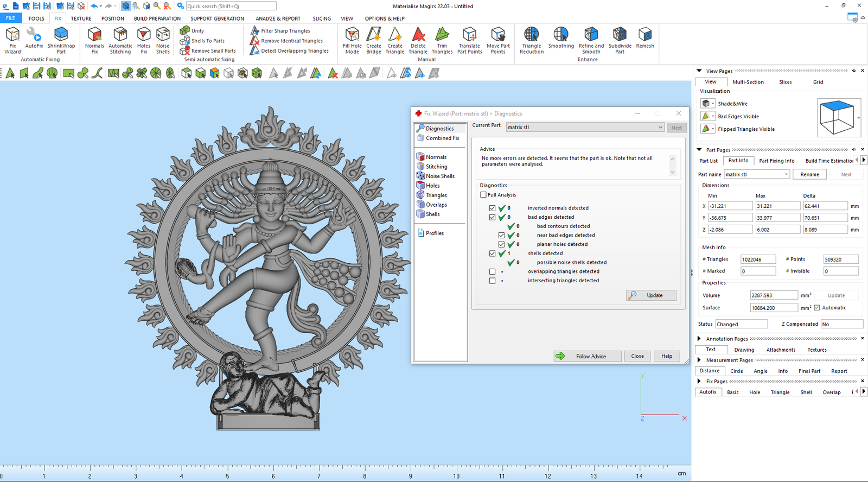Open Refine and Smooth

tap(591, 40)
